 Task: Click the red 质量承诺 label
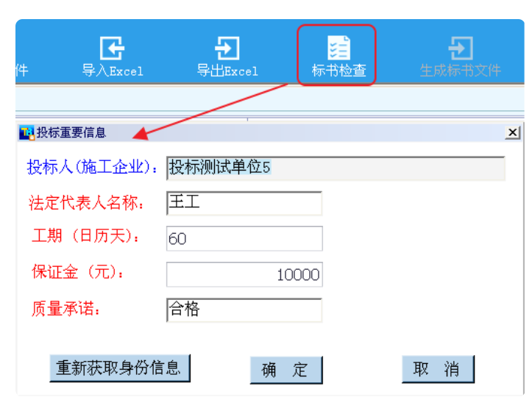65,309
